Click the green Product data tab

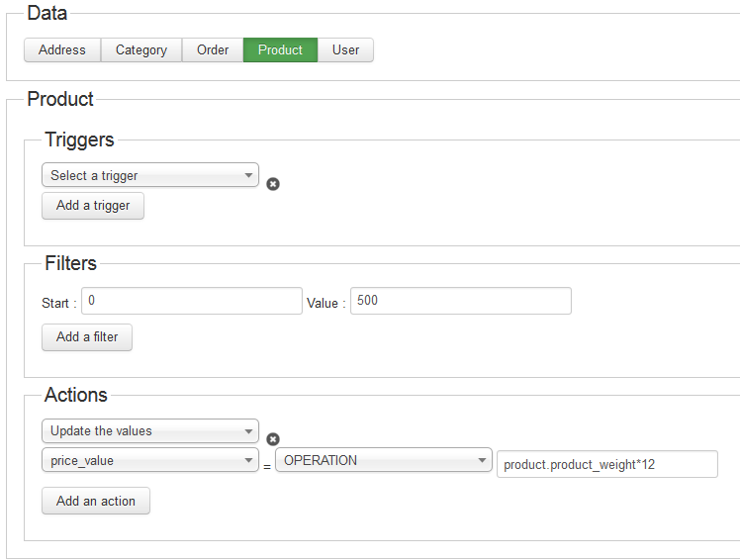point(280,49)
